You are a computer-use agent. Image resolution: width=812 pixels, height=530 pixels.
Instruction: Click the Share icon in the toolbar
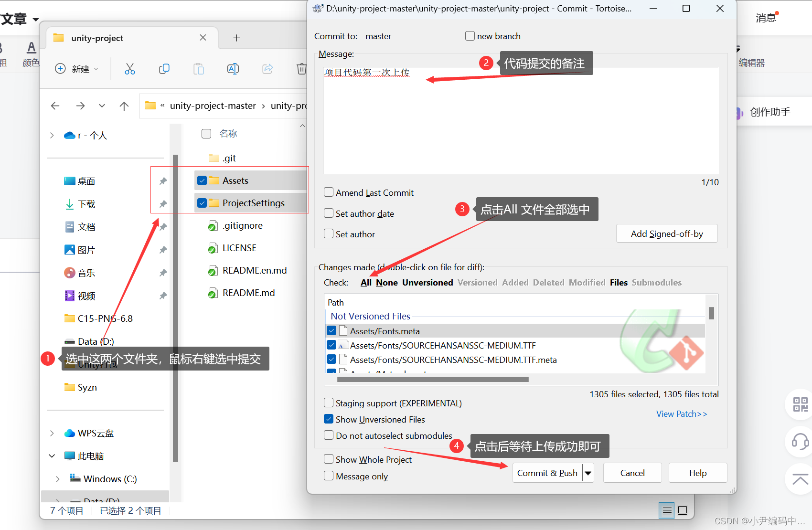tap(267, 68)
